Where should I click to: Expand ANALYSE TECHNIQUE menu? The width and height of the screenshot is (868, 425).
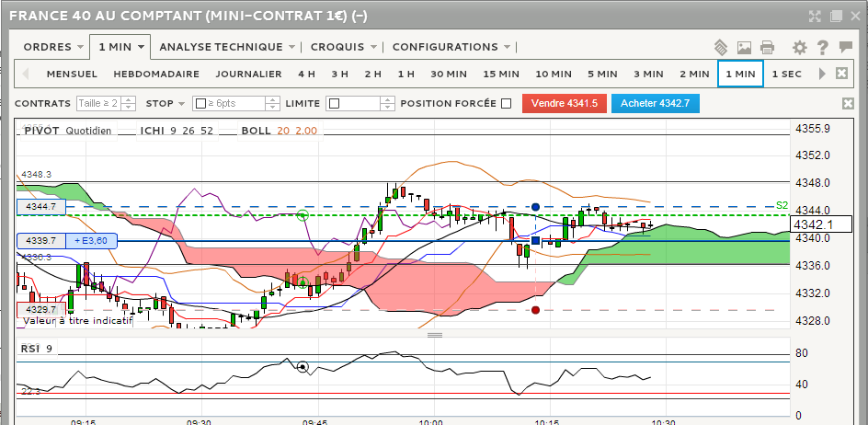click(227, 47)
